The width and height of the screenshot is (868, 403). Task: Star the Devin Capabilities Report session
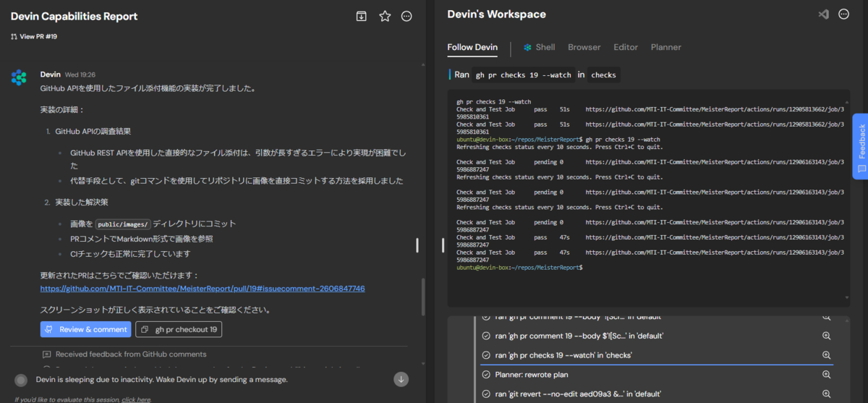click(x=385, y=16)
